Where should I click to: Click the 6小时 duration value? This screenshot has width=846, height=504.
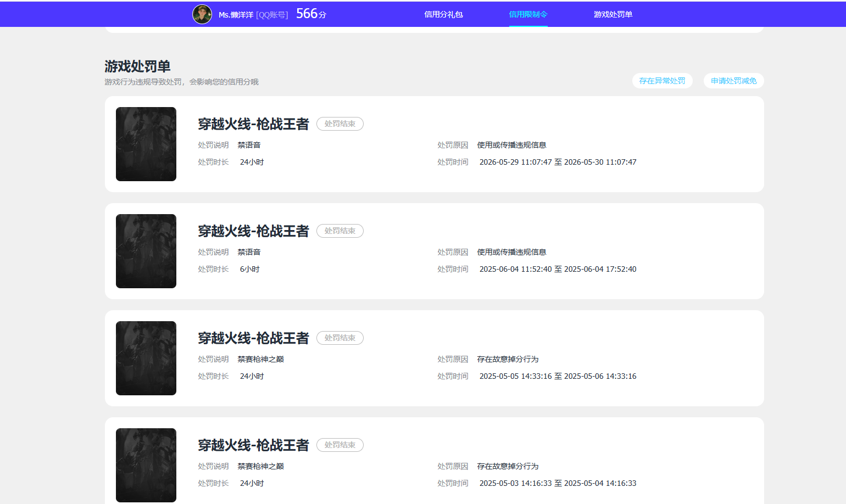tap(250, 269)
